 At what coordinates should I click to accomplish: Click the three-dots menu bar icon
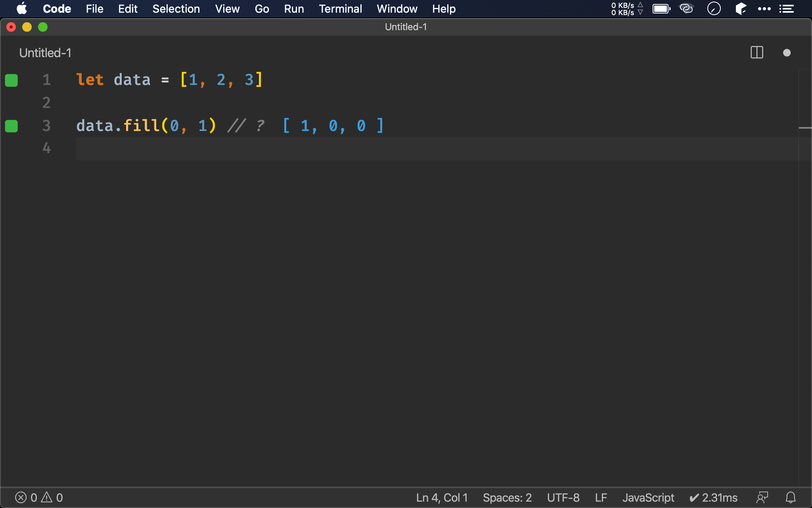click(764, 9)
